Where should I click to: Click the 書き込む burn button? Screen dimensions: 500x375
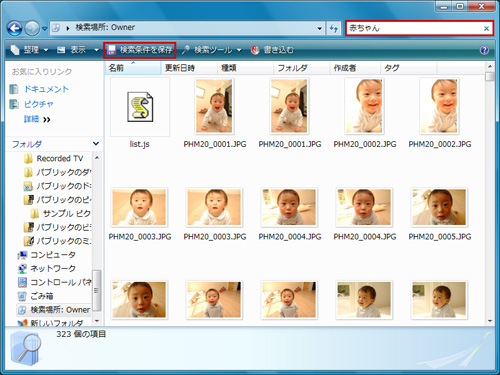(x=272, y=50)
